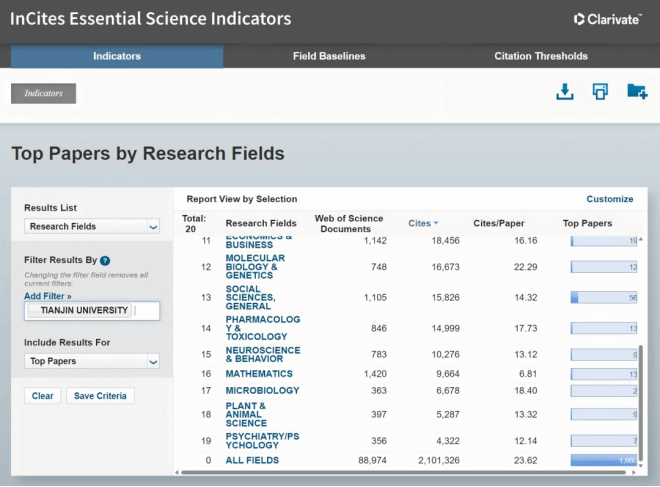Click the save to folder icon
This screenshot has height=487, width=660.
637,91
